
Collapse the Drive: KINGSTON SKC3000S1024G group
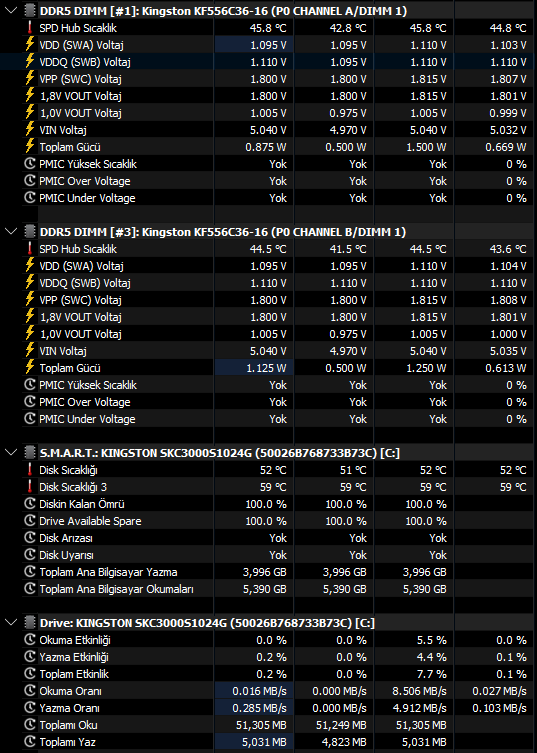[11, 623]
